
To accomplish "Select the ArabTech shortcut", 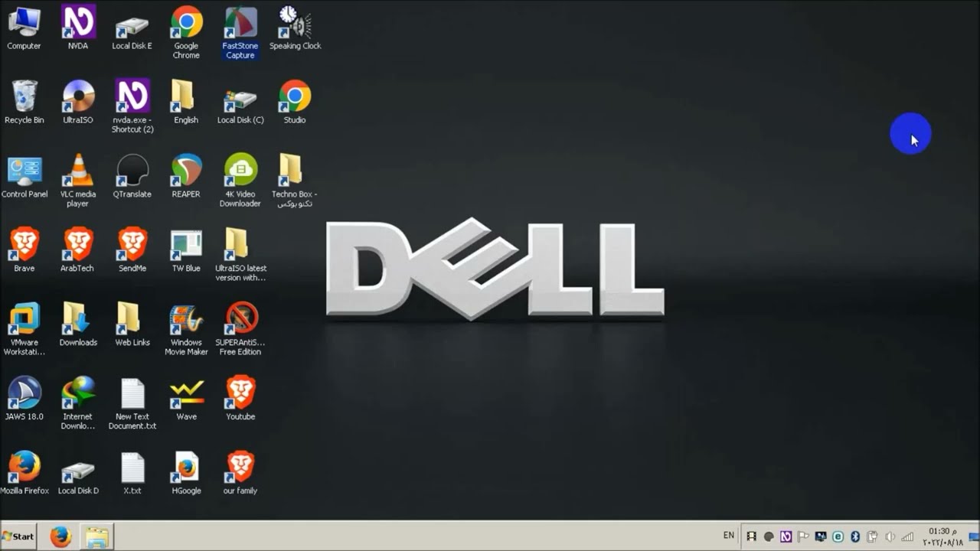I will (77, 251).
